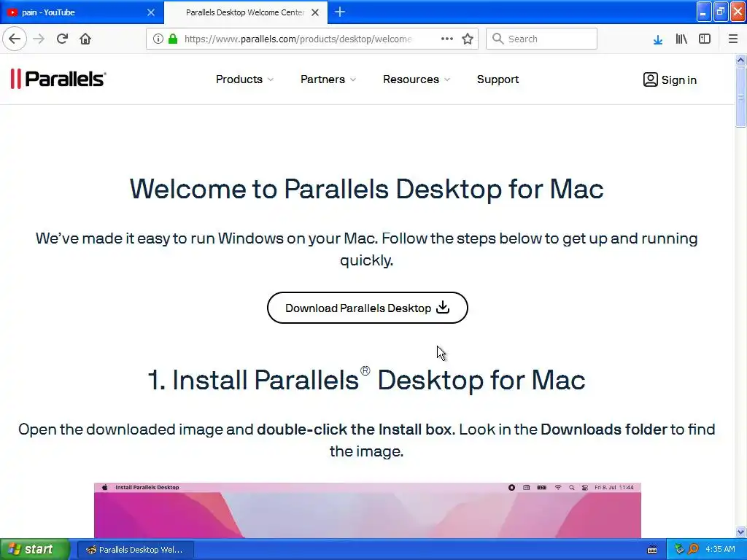The image size is (747, 560).
Task: Reload the current page
Action: coord(63,39)
